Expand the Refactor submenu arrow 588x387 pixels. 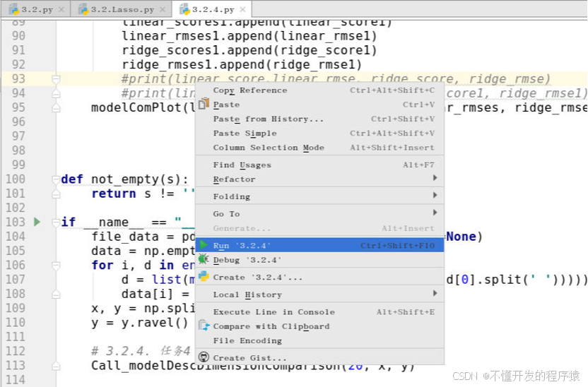(435, 177)
